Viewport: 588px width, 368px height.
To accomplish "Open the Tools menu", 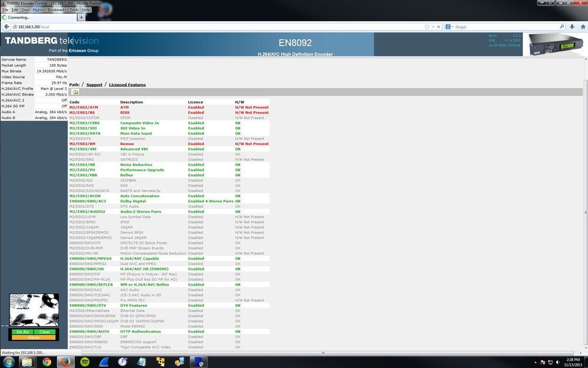I will click(74, 10).
